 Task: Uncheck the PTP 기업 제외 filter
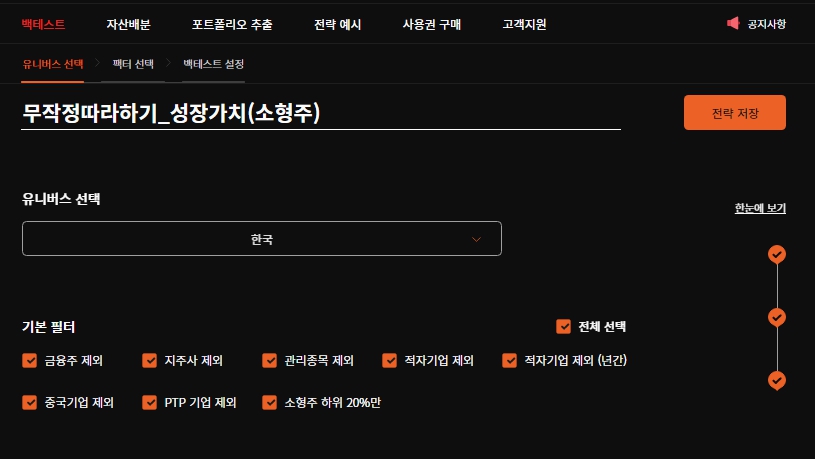tap(150, 402)
